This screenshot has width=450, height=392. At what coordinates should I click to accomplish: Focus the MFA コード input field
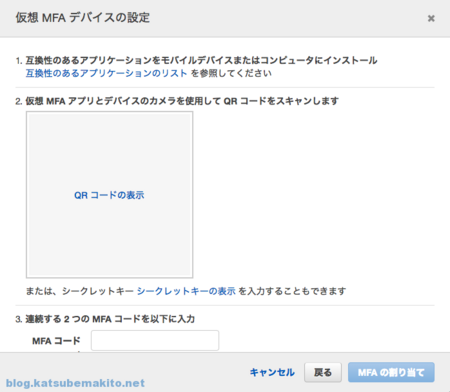click(155, 340)
